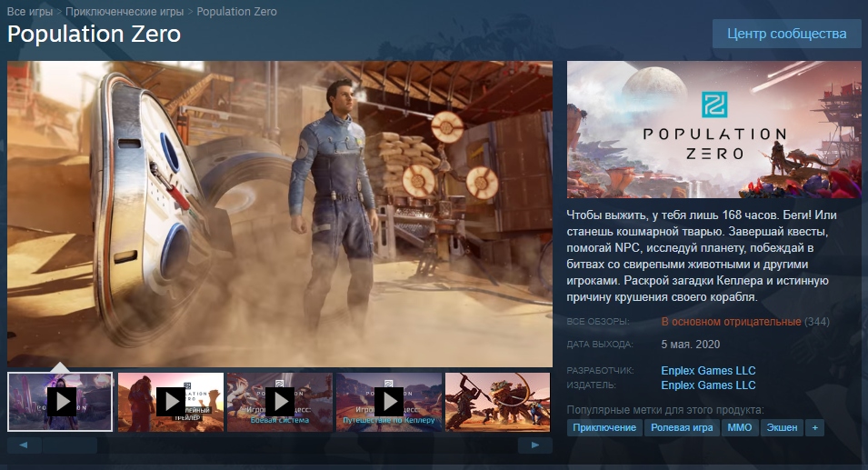
Task: Click the Population Zero header capsule image
Action: click(714, 129)
